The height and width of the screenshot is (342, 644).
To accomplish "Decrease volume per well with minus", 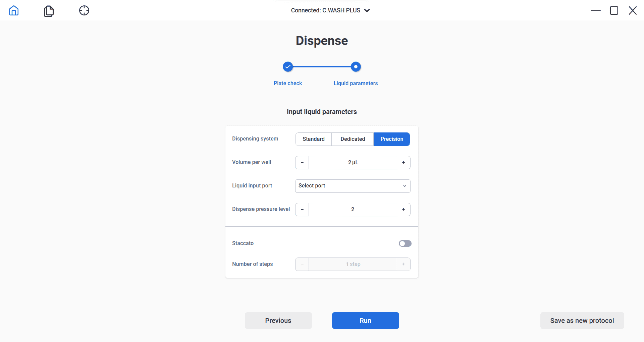I will pyautogui.click(x=302, y=163).
